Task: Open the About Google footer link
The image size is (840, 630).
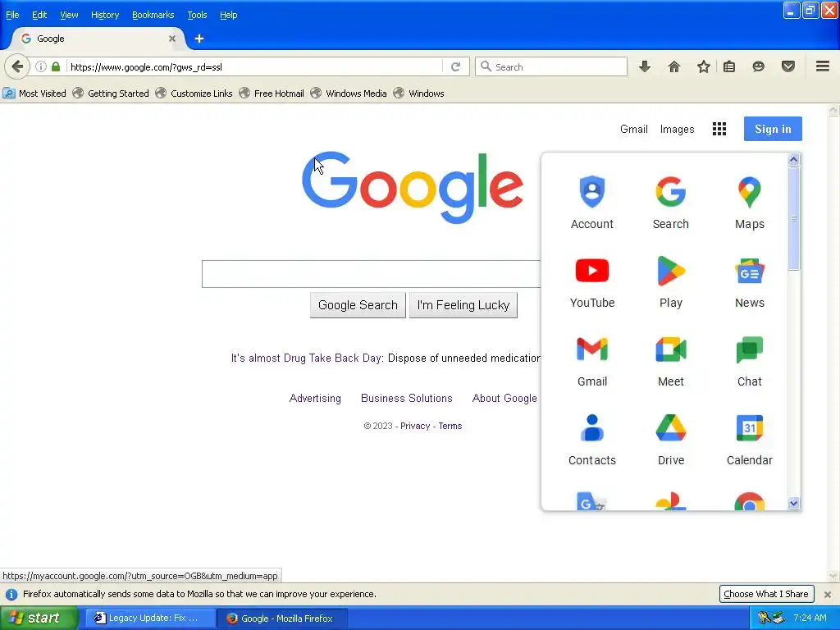Action: (504, 398)
